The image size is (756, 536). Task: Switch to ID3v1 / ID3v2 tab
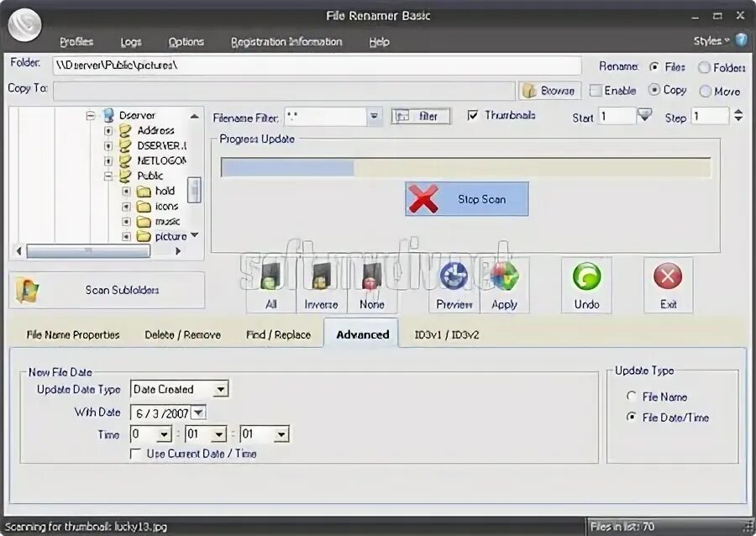(x=447, y=334)
